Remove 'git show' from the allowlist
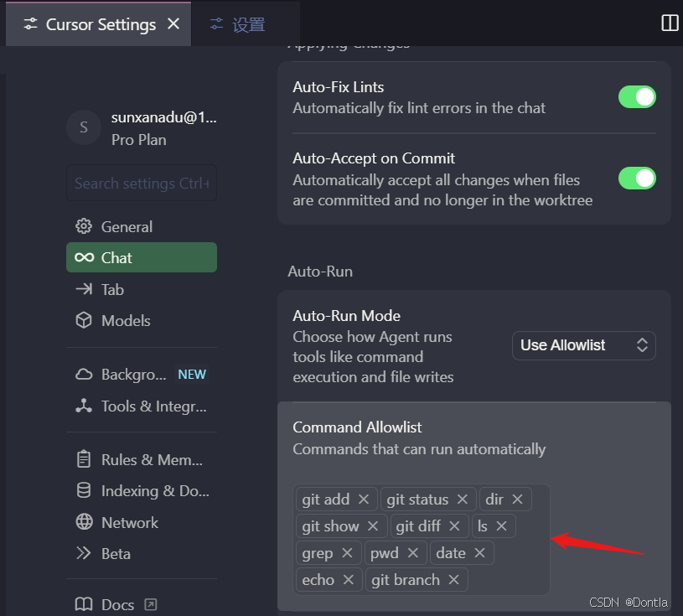Viewport: 683px width, 616px height. (373, 526)
